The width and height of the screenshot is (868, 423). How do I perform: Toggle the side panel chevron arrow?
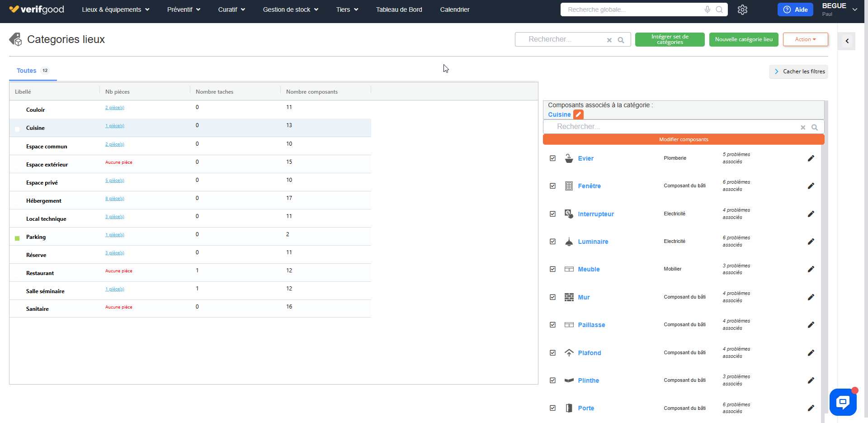pos(847,41)
